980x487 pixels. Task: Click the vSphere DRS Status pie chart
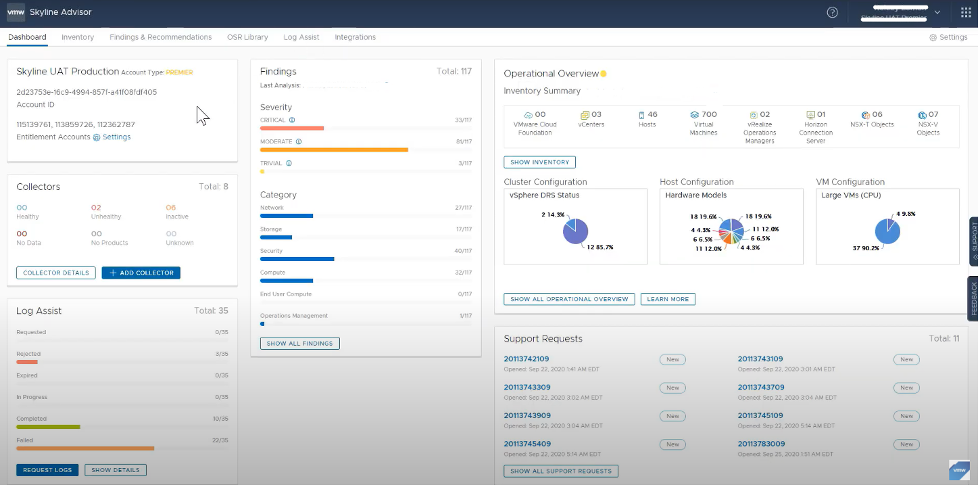[575, 231]
